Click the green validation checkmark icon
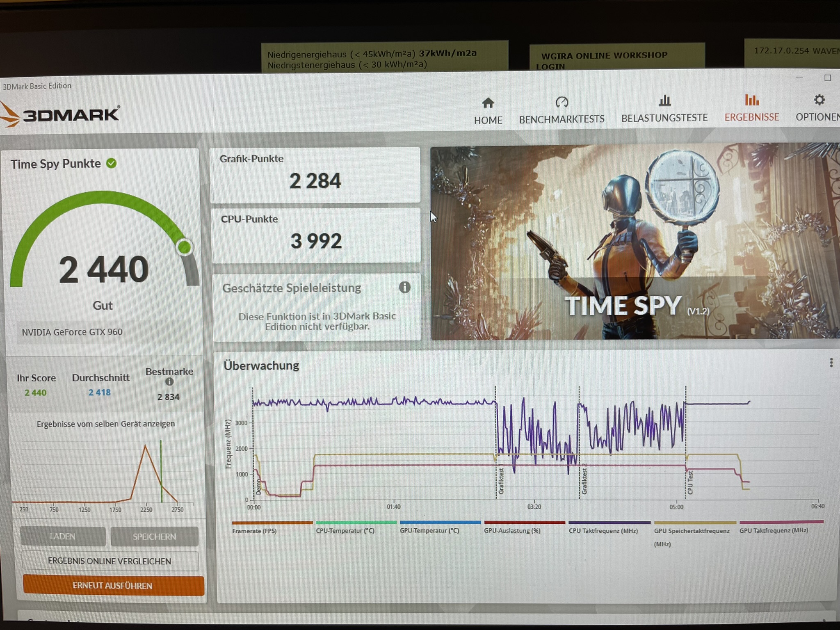Image resolution: width=840 pixels, height=630 pixels. click(x=111, y=163)
